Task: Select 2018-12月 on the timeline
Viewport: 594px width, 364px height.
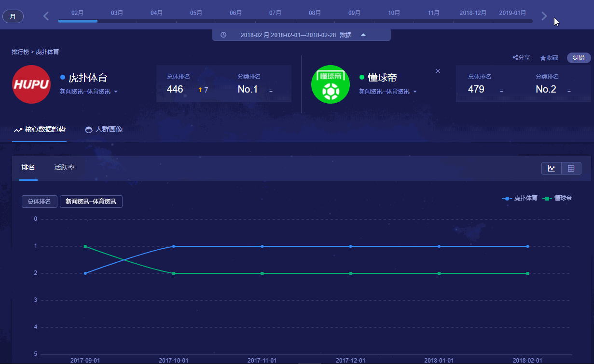Action: [x=473, y=13]
